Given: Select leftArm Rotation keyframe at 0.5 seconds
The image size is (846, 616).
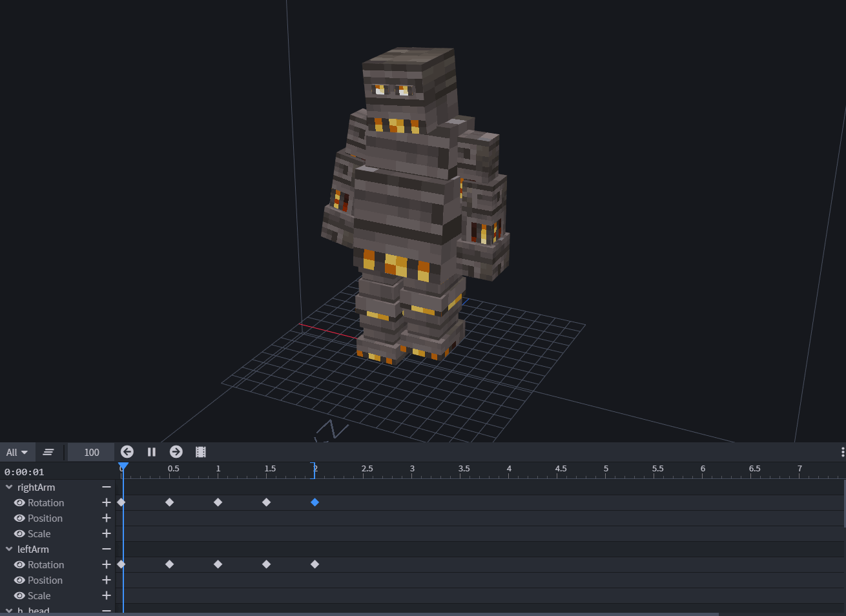Looking at the screenshot, I should pyautogui.click(x=170, y=564).
